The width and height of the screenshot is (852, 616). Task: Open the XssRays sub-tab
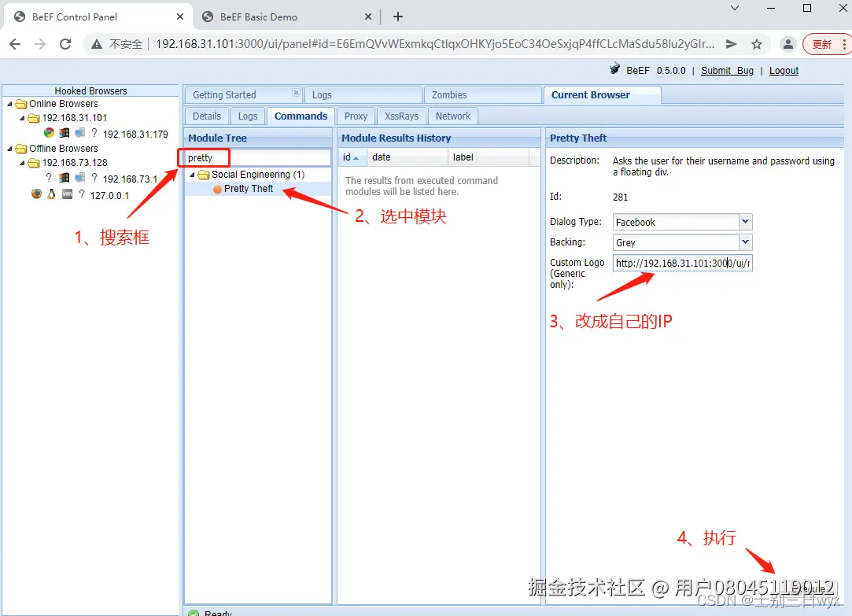401,116
